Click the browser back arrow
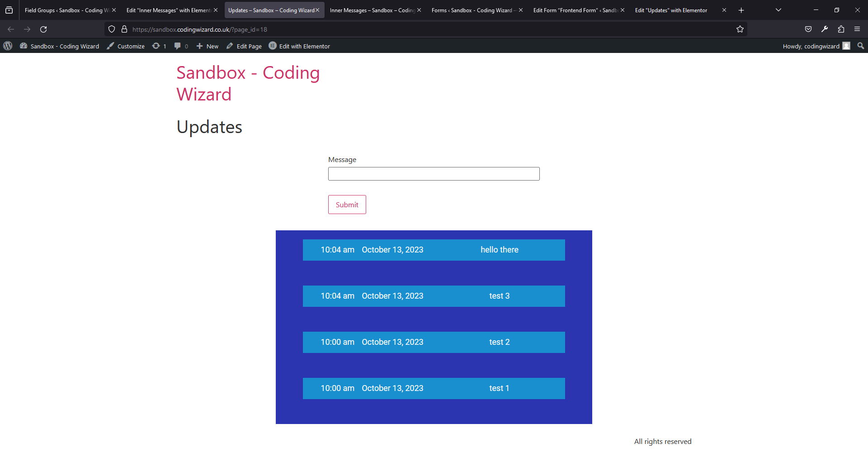This screenshot has width=868, height=467. tap(11, 29)
